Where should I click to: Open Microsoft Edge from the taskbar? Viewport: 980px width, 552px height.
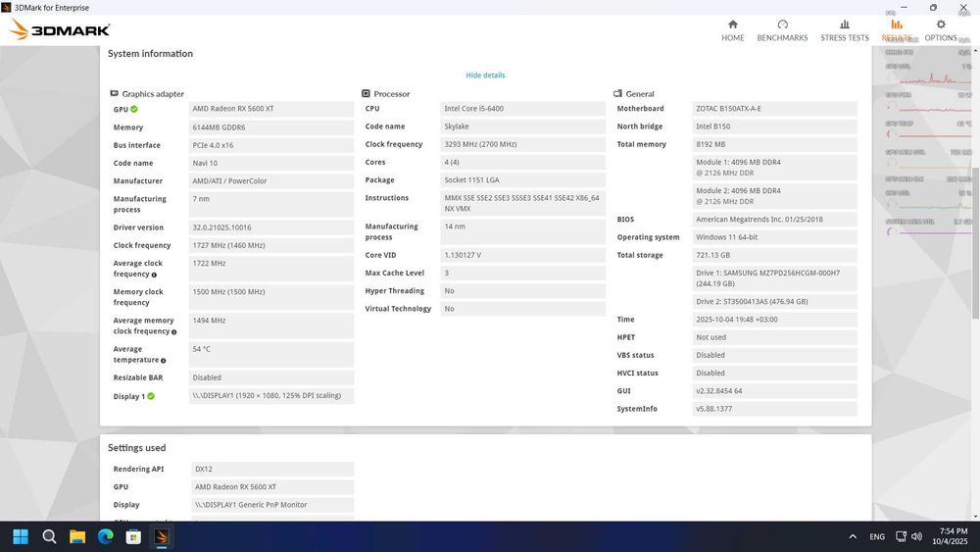(x=105, y=536)
